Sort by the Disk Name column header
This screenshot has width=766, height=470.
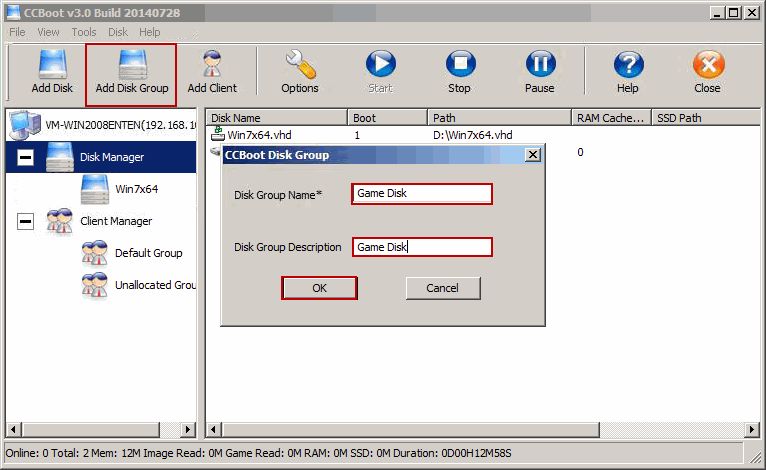277,118
